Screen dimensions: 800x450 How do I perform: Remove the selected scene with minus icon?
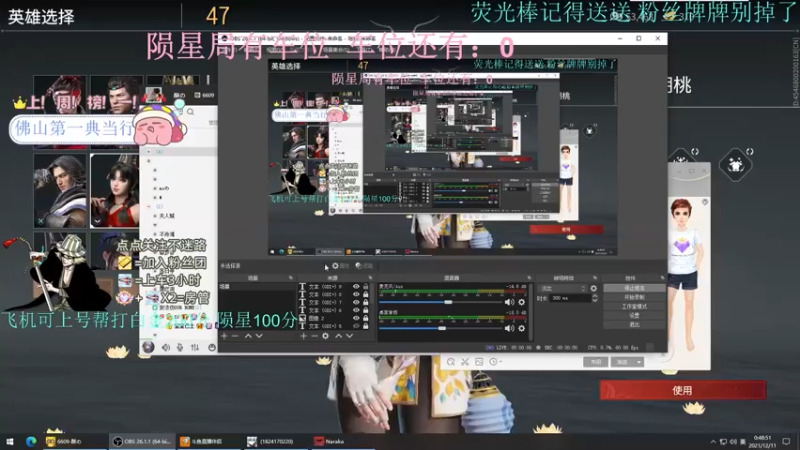pyautogui.click(x=235, y=336)
